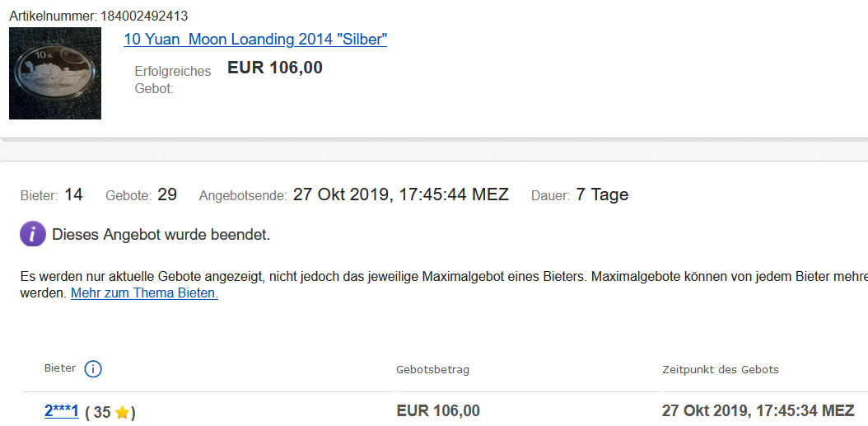Open the 10 Yuan Moon Loanding listing link
Image resolution: width=868 pixels, height=426 pixels.
click(255, 39)
